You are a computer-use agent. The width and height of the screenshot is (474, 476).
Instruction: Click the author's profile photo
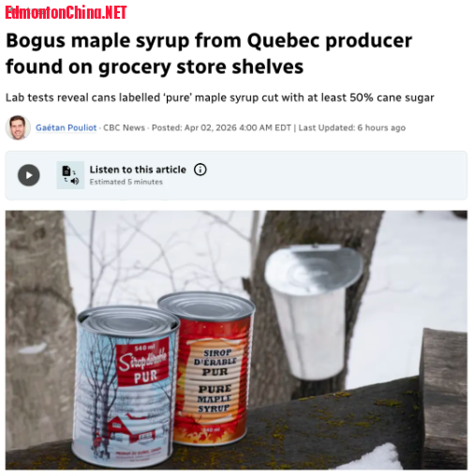click(x=18, y=127)
